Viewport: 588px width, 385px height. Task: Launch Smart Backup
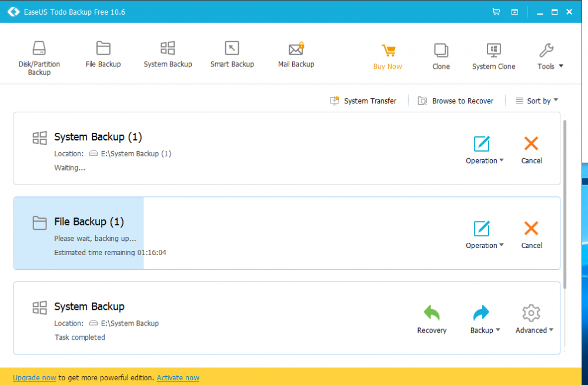[x=232, y=54]
